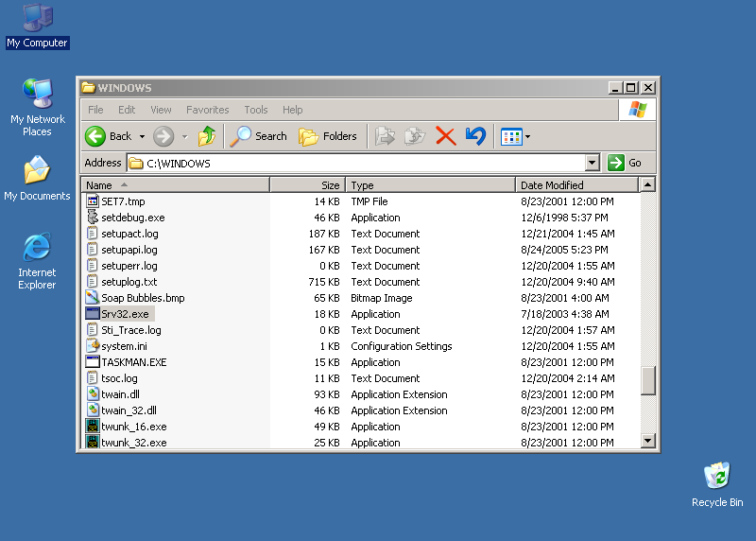Image resolution: width=756 pixels, height=541 pixels.
Task: Select the My Documents desktop icon
Action: [37, 178]
